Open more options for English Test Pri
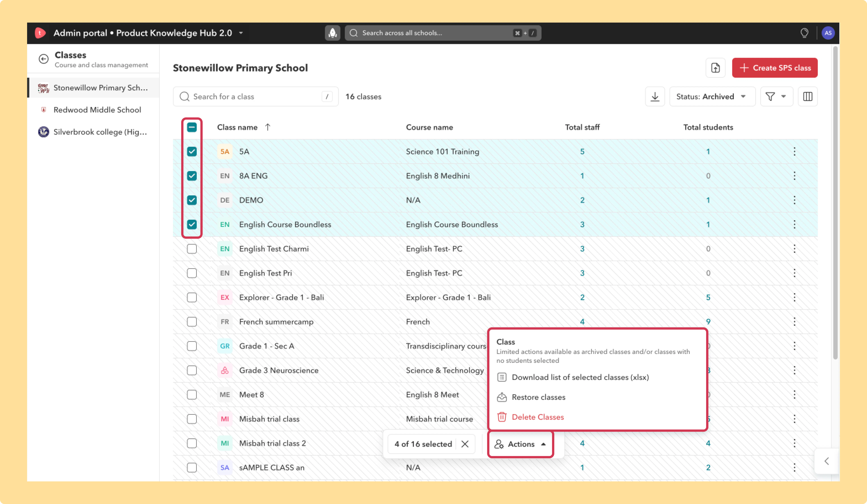Screen dimensions: 867x504 tap(794, 273)
